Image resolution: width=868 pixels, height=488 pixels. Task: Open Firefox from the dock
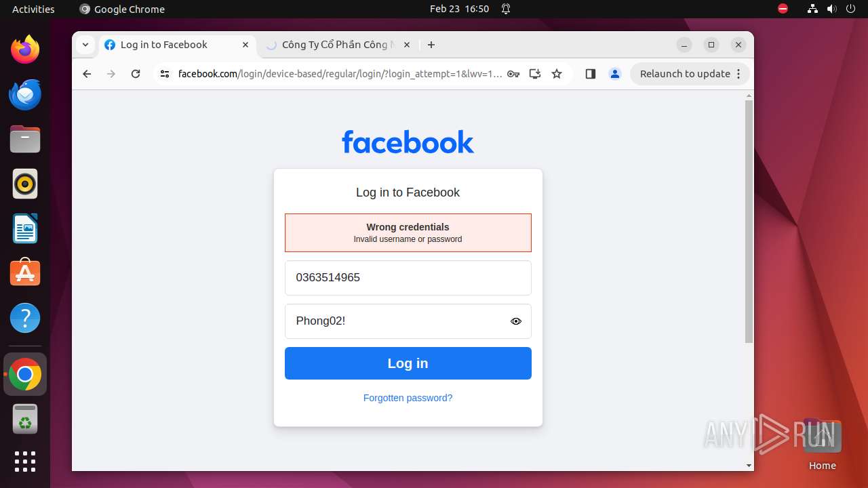tap(25, 49)
